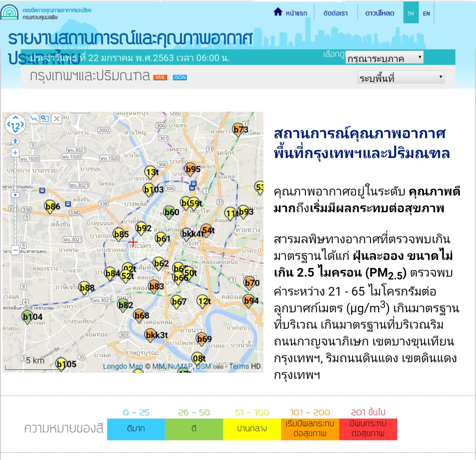Pan the map right with arrow
This screenshot has width=476, height=460.
pyautogui.click(x=22, y=125)
